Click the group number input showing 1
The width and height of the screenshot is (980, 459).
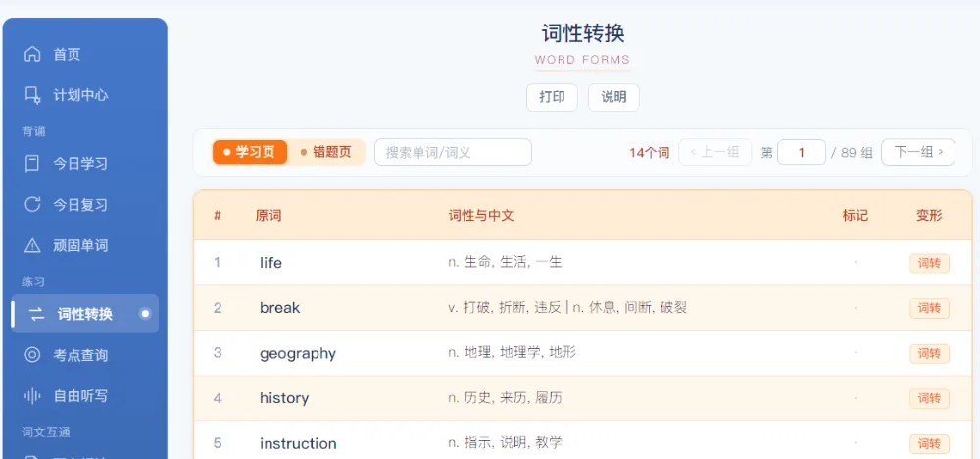coord(802,152)
